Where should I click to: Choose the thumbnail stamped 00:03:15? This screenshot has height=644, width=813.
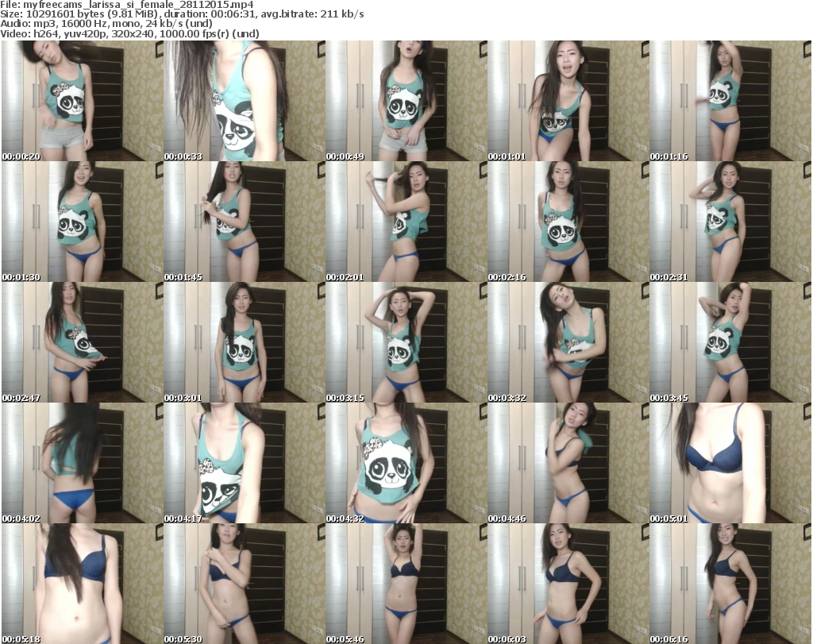coord(406,342)
